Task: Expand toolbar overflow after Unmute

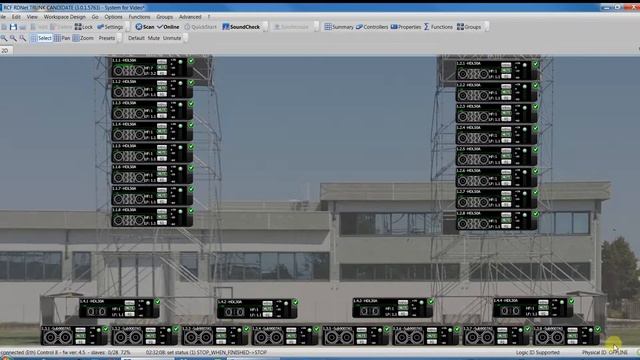Action: pyautogui.click(x=185, y=38)
